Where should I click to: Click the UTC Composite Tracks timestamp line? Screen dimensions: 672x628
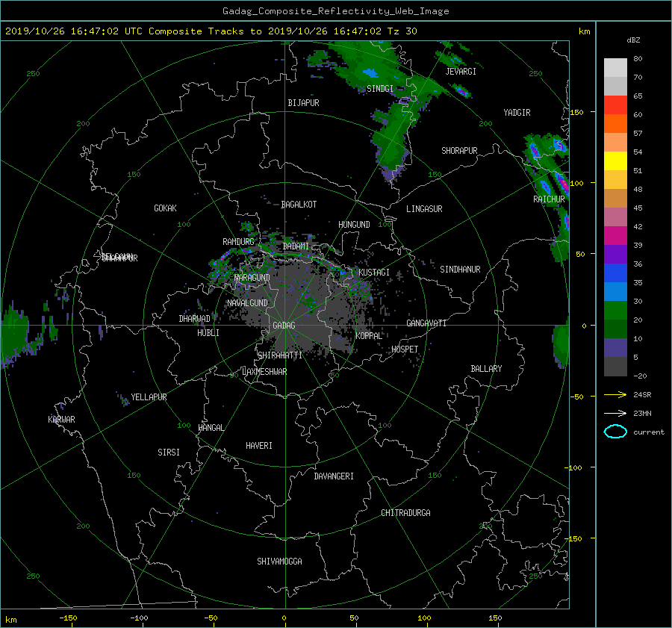click(211, 31)
